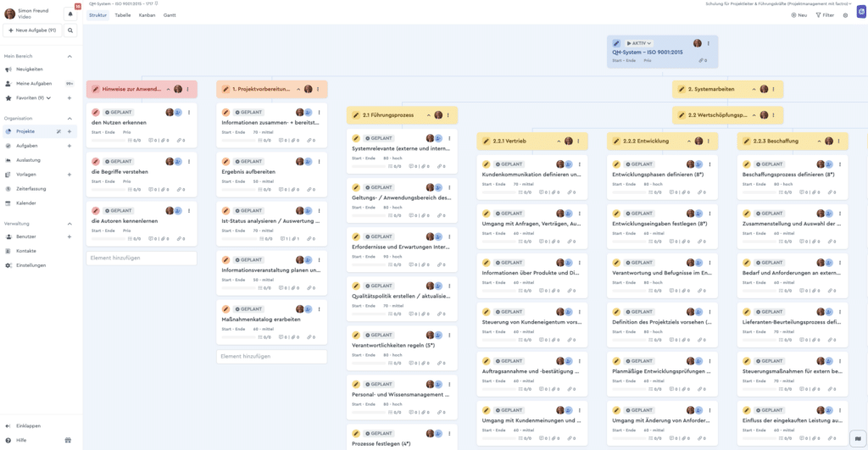
Task: Click the search magnifier button
Action: (x=70, y=31)
